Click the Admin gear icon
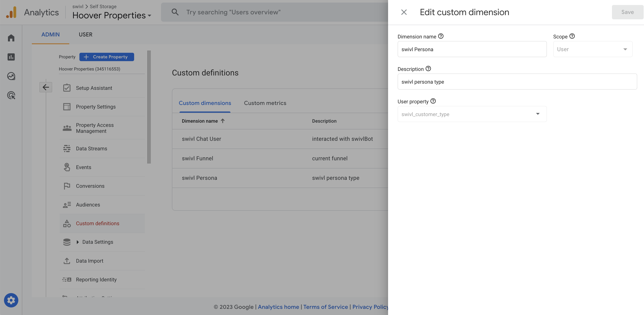644x315 pixels. pos(11,300)
